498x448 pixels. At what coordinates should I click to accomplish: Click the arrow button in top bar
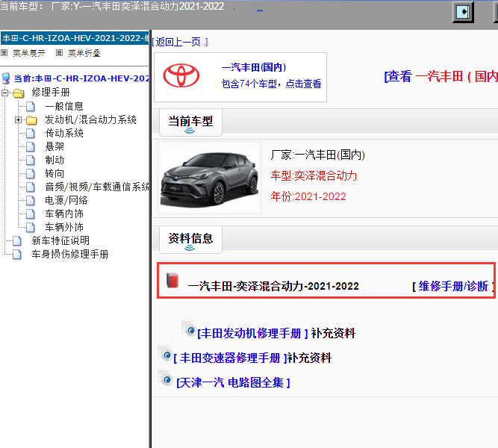(x=463, y=13)
